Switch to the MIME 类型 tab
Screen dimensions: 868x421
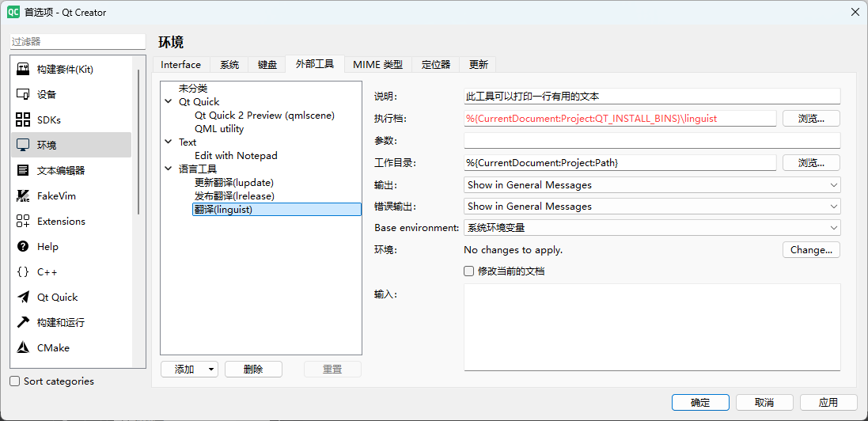coord(378,65)
